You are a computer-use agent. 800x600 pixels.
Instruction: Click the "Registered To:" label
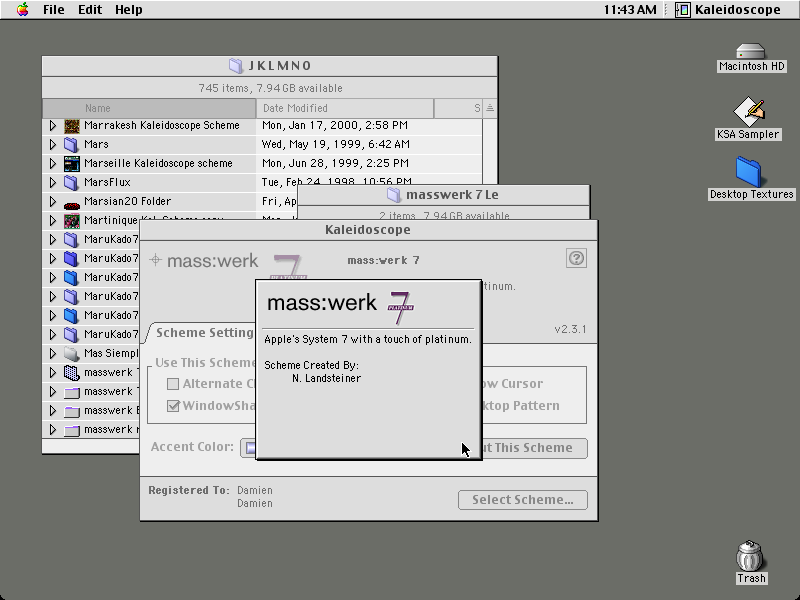[189, 490]
